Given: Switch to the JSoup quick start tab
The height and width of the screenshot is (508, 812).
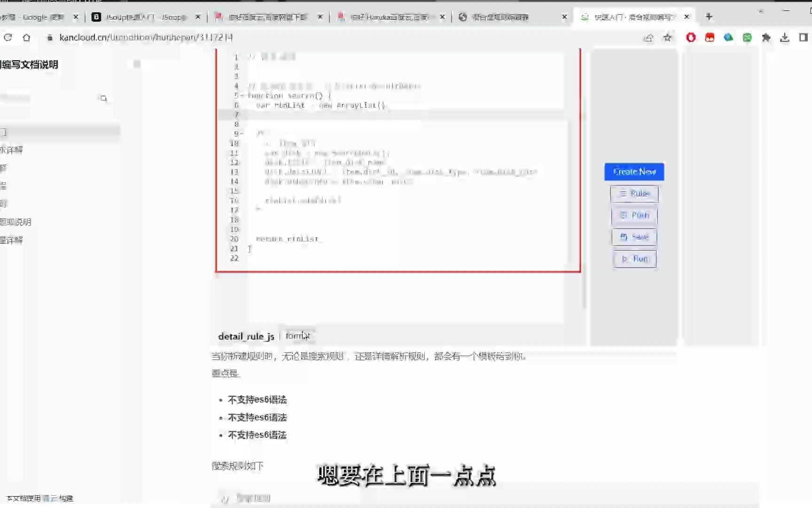Looking at the screenshot, I should click(x=146, y=17).
